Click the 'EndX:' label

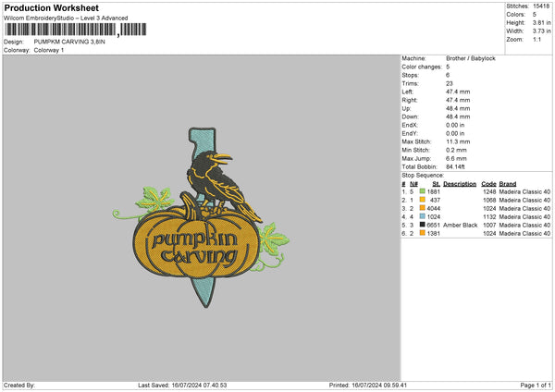(x=410, y=125)
